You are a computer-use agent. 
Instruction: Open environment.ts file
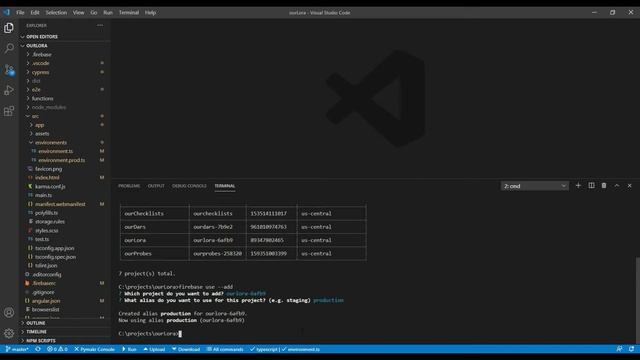[56, 151]
